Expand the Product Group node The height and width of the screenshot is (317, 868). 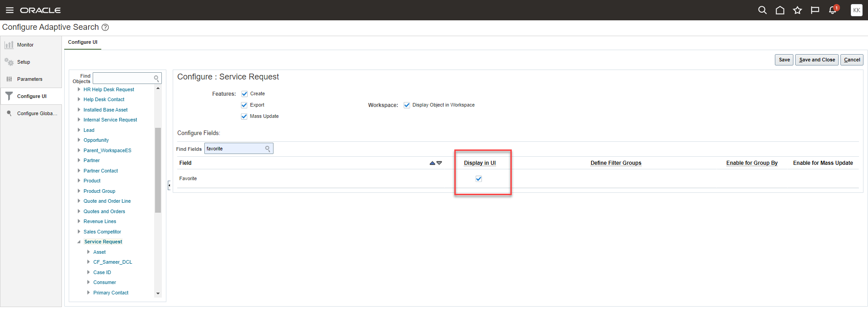coord(79,191)
